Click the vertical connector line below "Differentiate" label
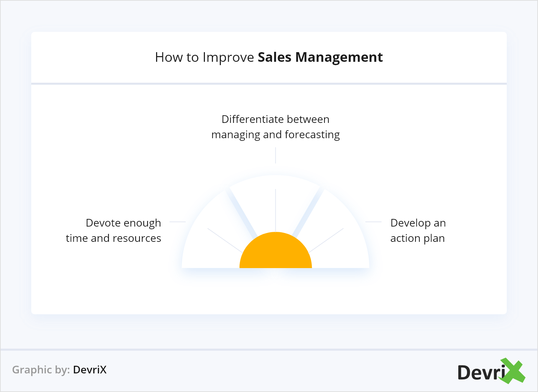Screen dimensions: 538x392 [276, 155]
